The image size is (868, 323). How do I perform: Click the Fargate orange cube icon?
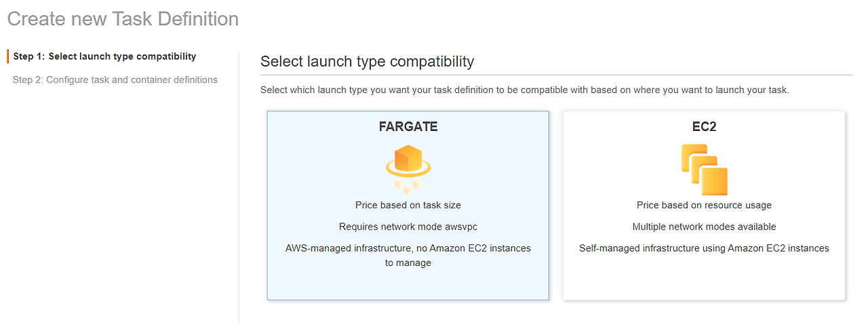[408, 159]
